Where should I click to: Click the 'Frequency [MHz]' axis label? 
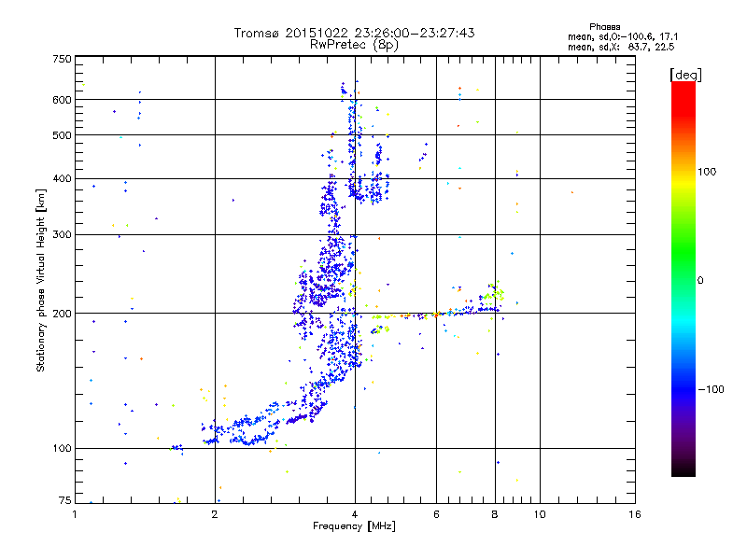pos(354,526)
